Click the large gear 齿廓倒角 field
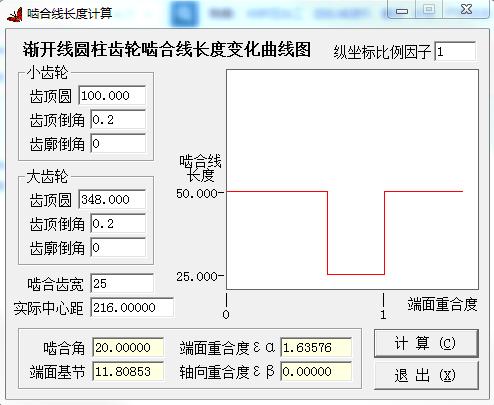Image resolution: width=494 pixels, height=405 pixels. (118, 248)
